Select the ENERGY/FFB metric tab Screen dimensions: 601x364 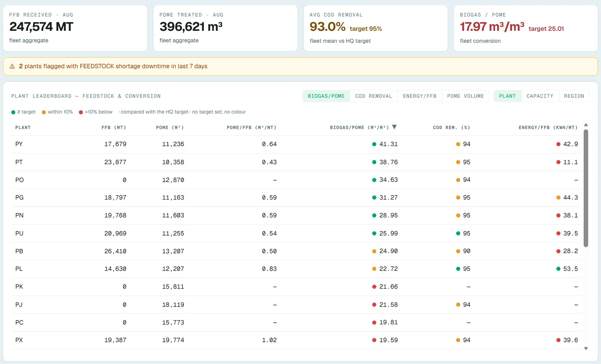click(420, 96)
